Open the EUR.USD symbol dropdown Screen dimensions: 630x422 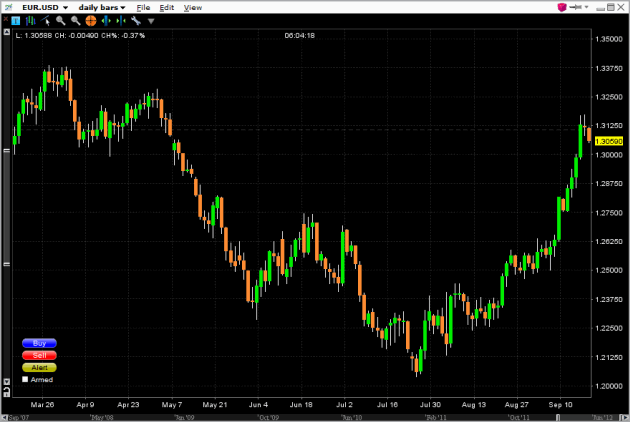coord(45,7)
